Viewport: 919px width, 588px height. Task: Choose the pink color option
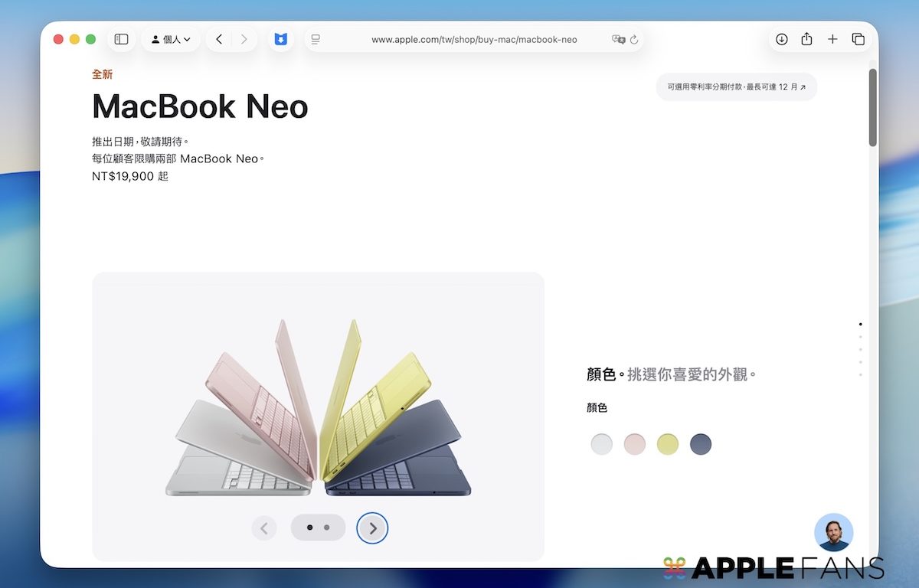point(635,444)
